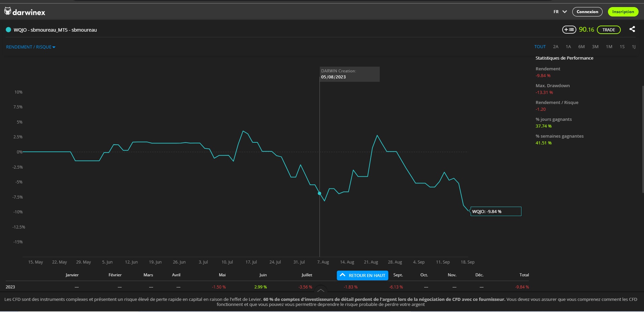Viewport: 644px width, 312px height.
Task: Choose the 1M chart period
Action: coord(609,47)
